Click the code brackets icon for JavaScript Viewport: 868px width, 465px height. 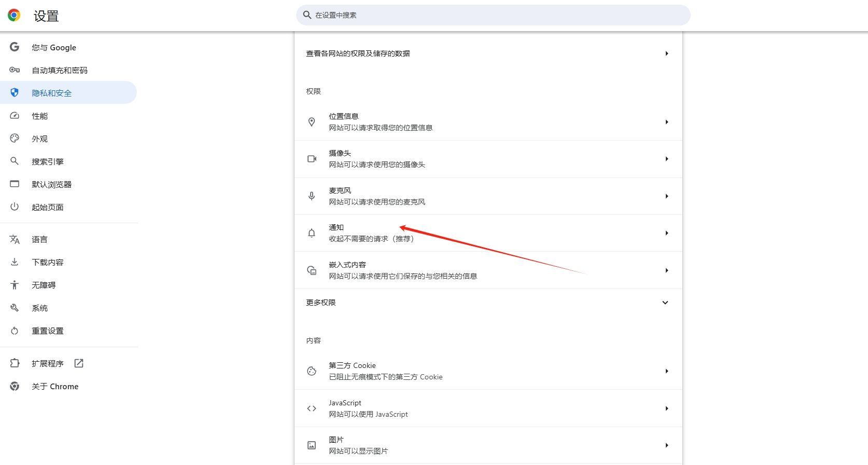[x=312, y=408]
